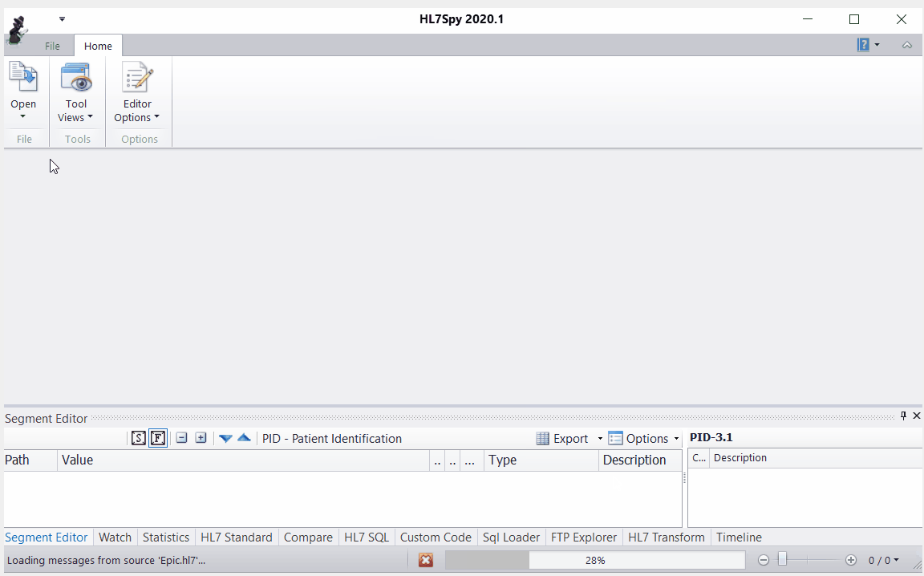
Task: Open the File ribbon tab
Action: point(52,46)
